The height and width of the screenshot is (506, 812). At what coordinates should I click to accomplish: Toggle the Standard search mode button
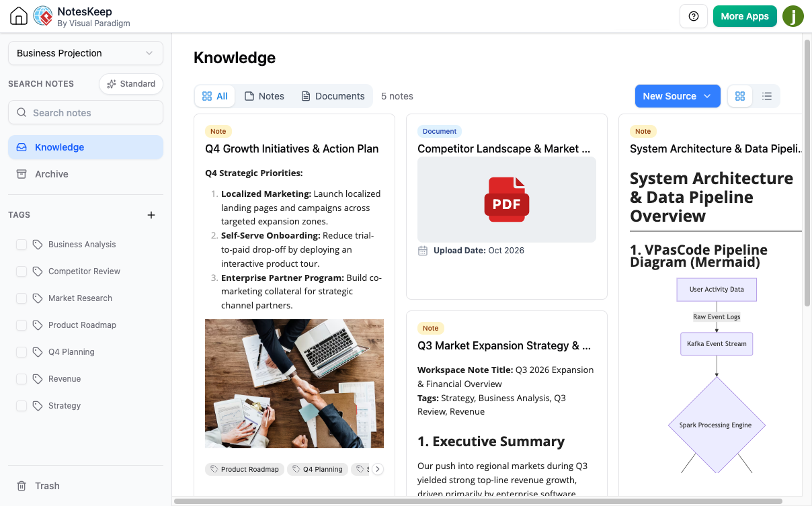[x=131, y=84]
